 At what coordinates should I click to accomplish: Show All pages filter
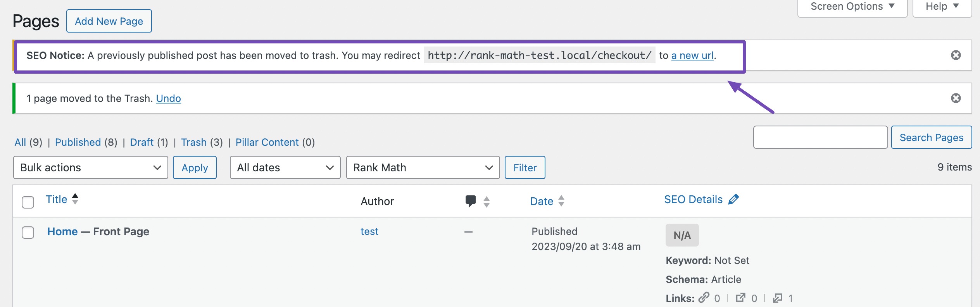click(20, 142)
